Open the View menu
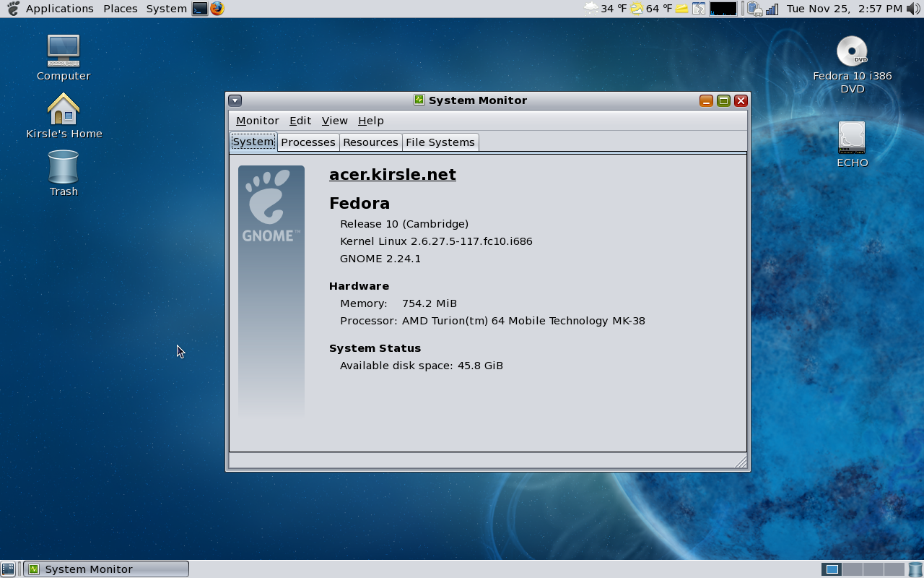The height and width of the screenshot is (578, 924). 335,121
